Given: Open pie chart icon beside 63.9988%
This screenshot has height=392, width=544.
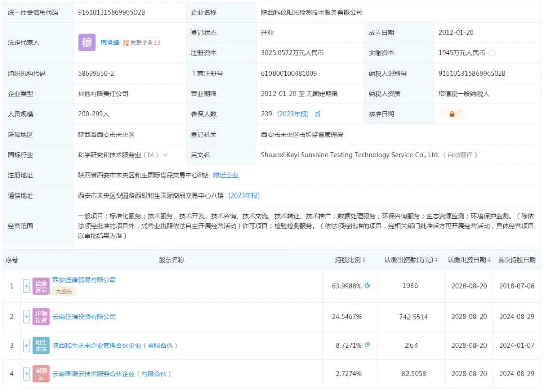Looking at the screenshot, I should (x=368, y=285).
